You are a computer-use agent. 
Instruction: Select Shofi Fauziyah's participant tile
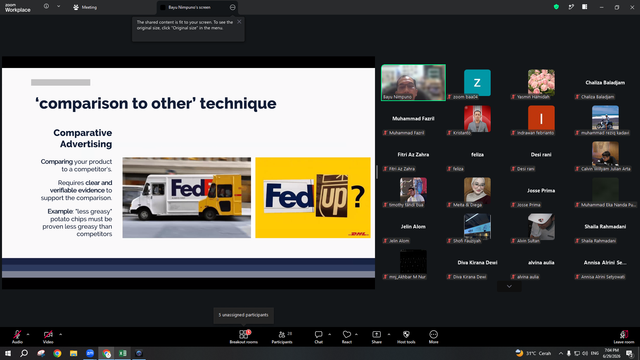tap(477, 227)
